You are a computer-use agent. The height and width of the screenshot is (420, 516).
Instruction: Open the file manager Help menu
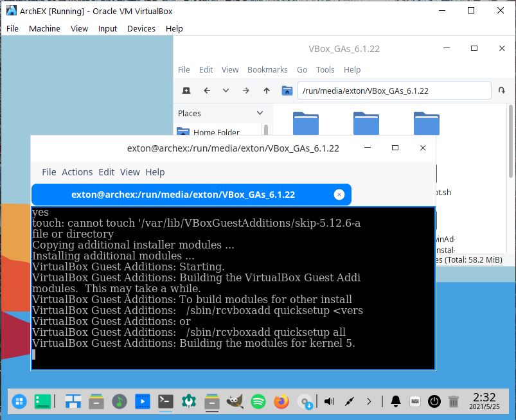(x=352, y=70)
